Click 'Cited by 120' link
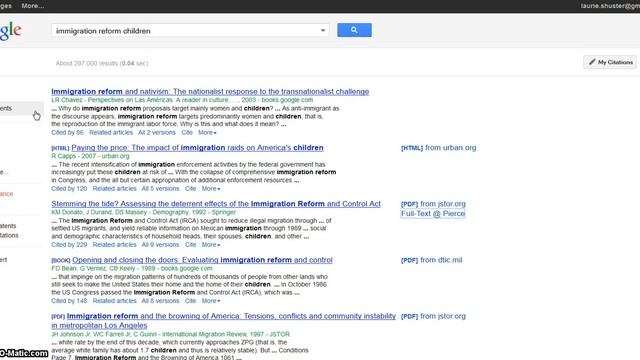640x360 pixels. point(69,189)
